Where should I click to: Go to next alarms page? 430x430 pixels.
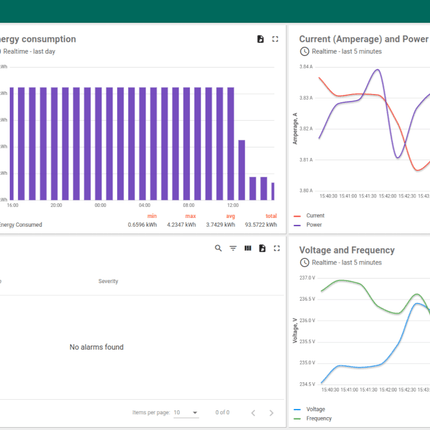tap(271, 413)
